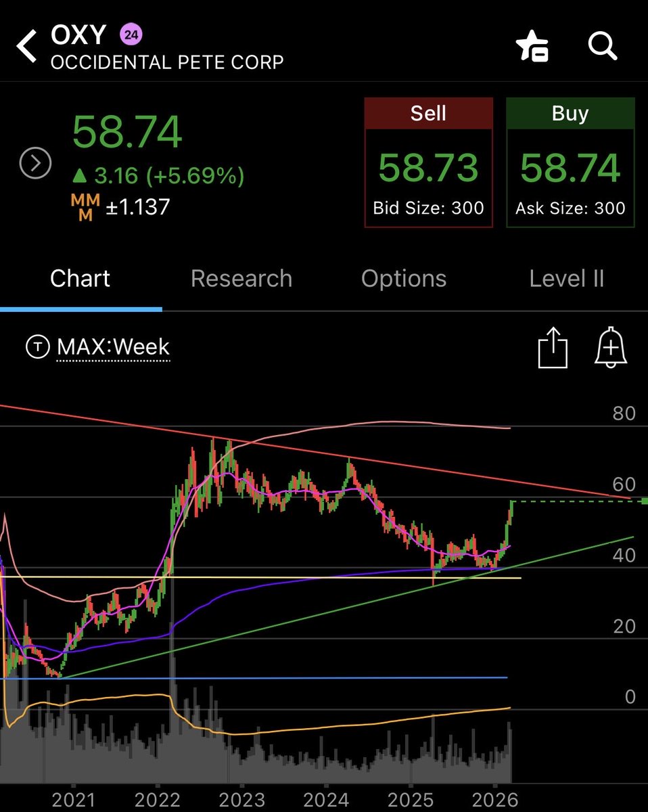Share the OXY chart
648x812 pixels.
(553, 346)
